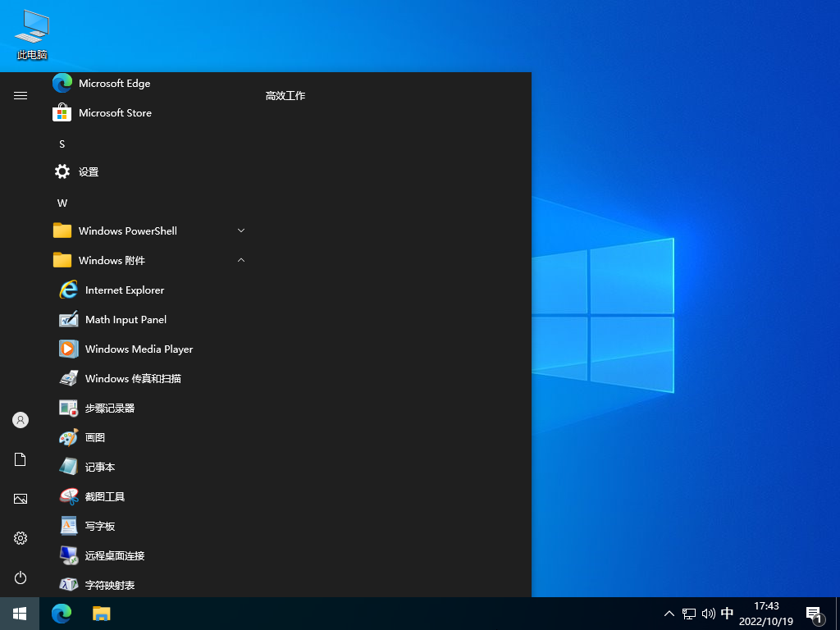Launch Math Input Panel
The width and height of the screenshot is (840, 630).
126,320
